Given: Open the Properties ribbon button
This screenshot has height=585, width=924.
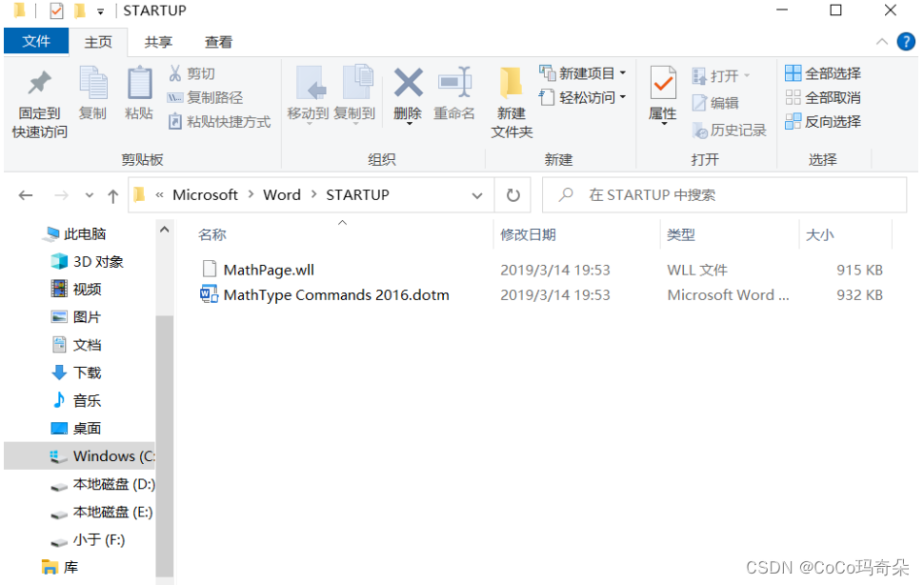Looking at the screenshot, I should [x=663, y=94].
